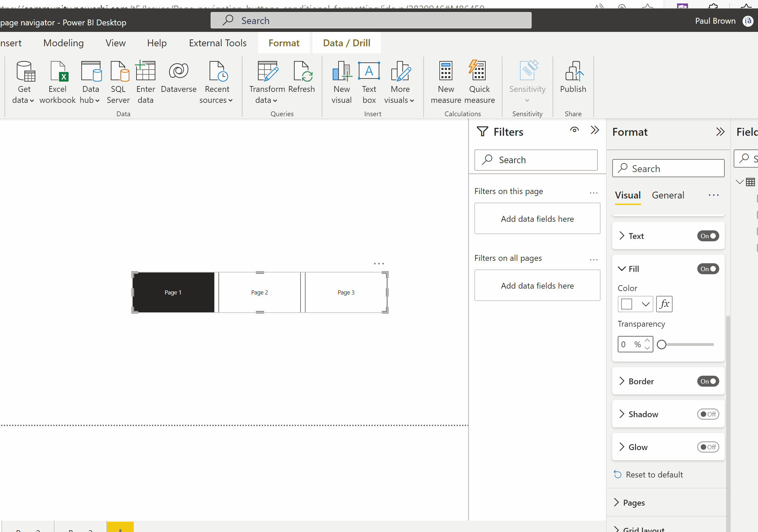Expand the Pages section
758x532 pixels.
(616, 503)
